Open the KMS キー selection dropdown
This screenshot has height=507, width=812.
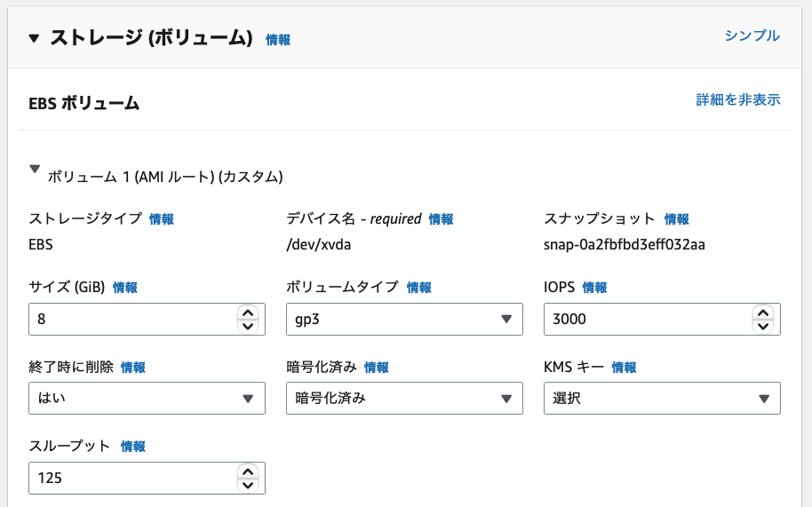662,399
